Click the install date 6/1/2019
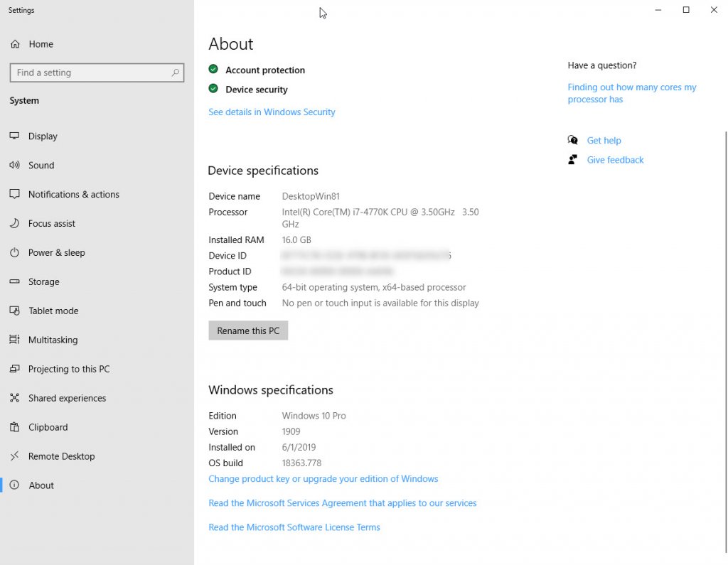This screenshot has width=728, height=565. 299,447
